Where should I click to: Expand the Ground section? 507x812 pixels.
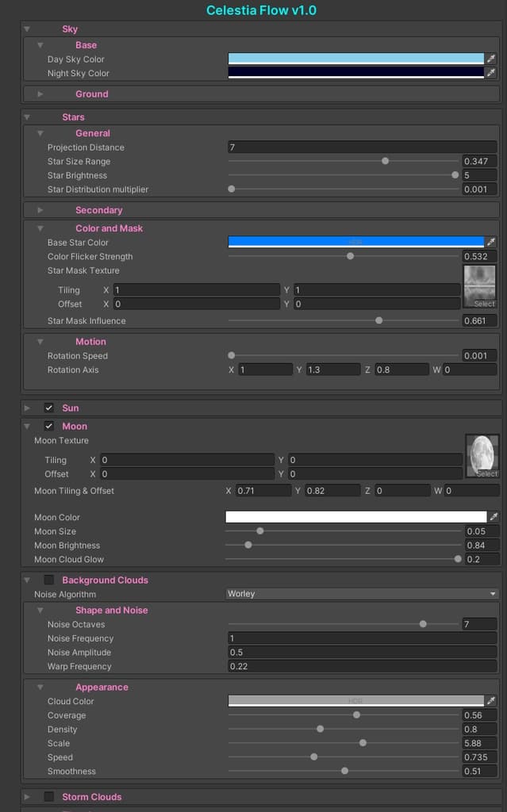coord(40,94)
